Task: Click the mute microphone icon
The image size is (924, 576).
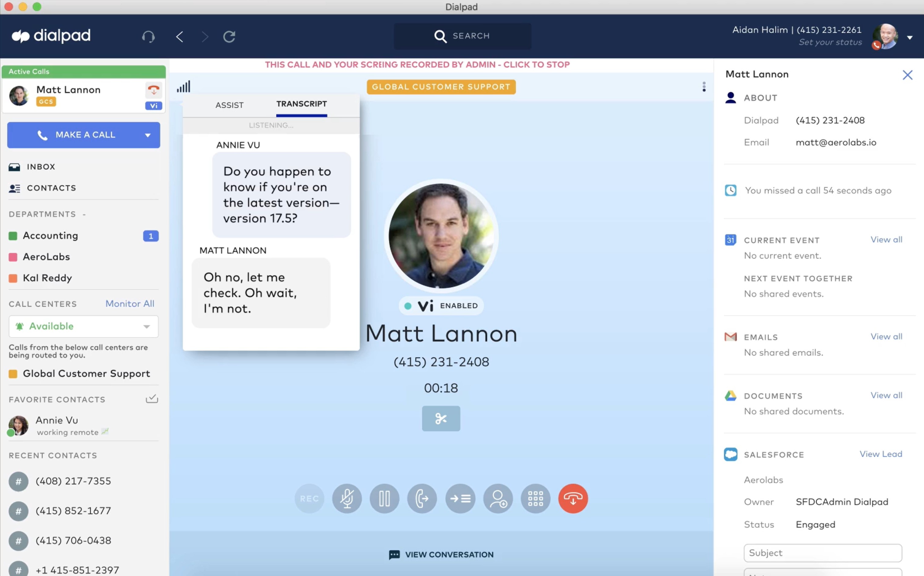Action: 347,499
